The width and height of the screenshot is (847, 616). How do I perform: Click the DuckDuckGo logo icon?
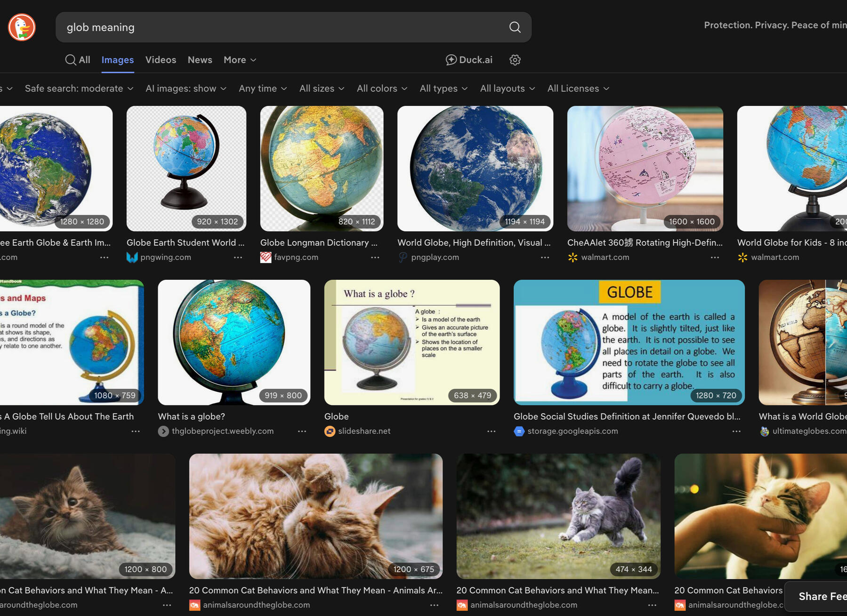tap(22, 27)
